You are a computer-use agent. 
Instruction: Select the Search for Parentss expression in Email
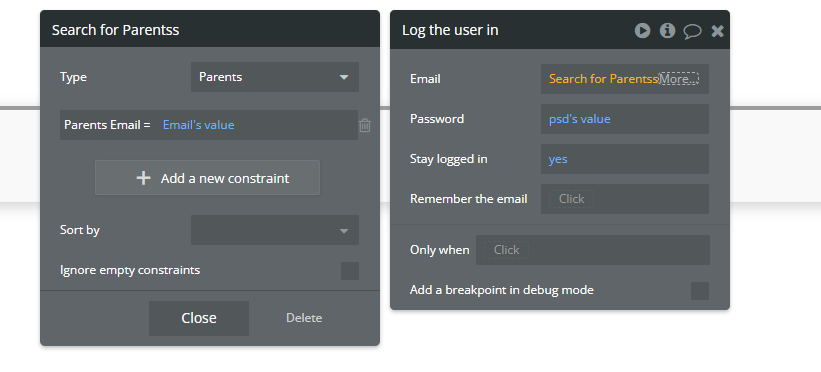point(603,79)
